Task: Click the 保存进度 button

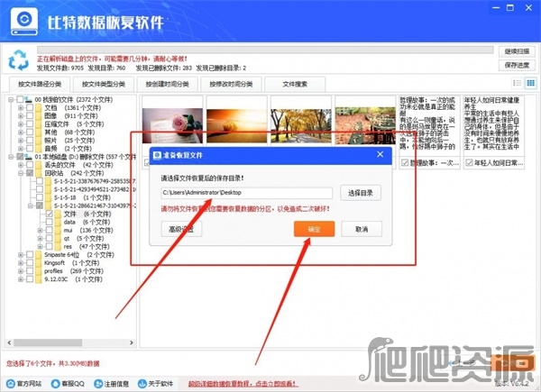Action: click(x=517, y=65)
